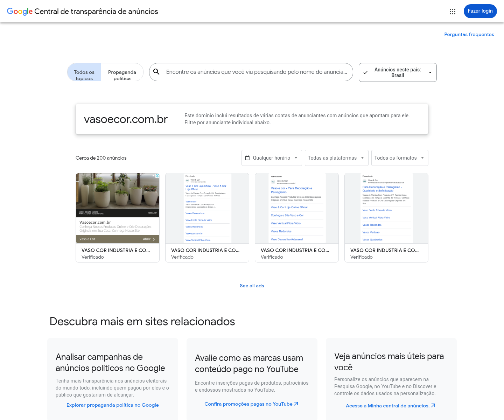Click Descubra mais em sites relacionados heading
This screenshot has width=504, height=420.
point(142,321)
